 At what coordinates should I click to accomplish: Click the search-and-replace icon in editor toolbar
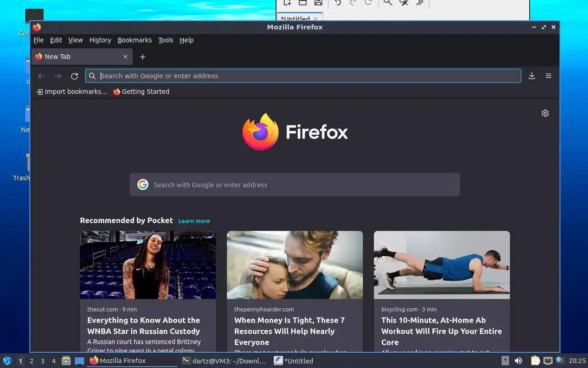click(404, 2)
